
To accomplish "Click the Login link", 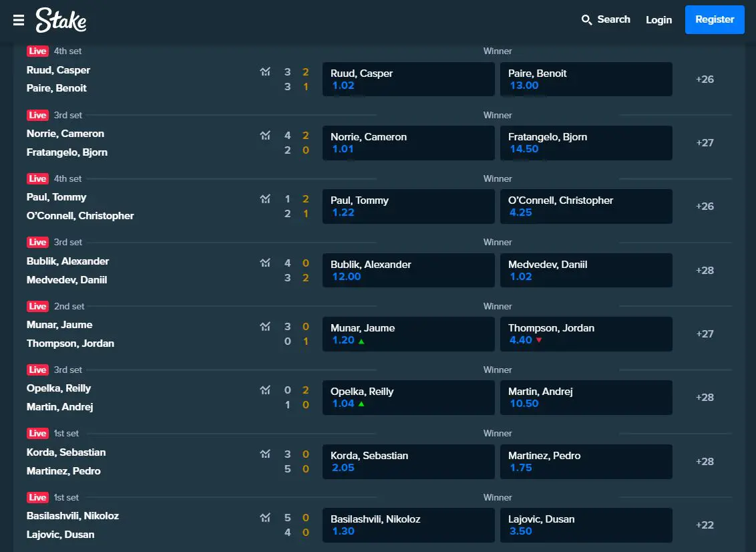I will (658, 20).
